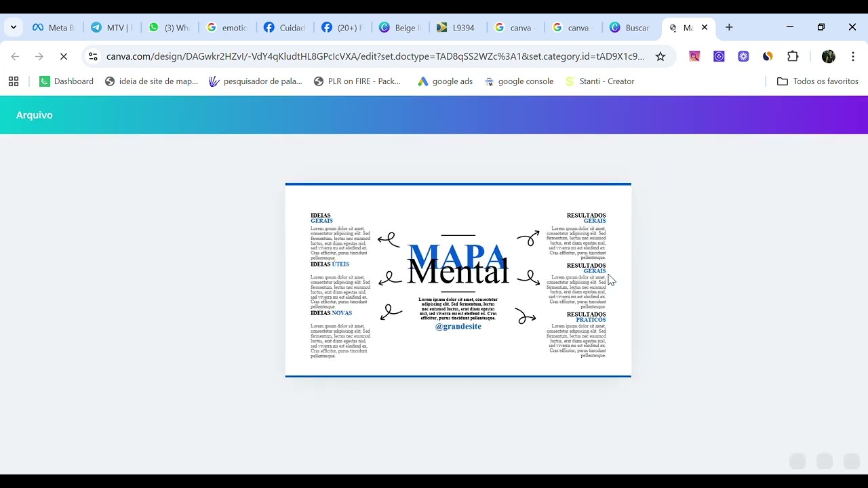Image resolution: width=868 pixels, height=488 pixels.
Task: Open Chrome three-dot menu
Action: [x=853, y=57]
